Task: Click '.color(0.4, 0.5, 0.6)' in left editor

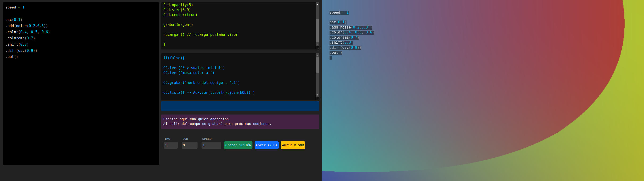Action: point(28,32)
